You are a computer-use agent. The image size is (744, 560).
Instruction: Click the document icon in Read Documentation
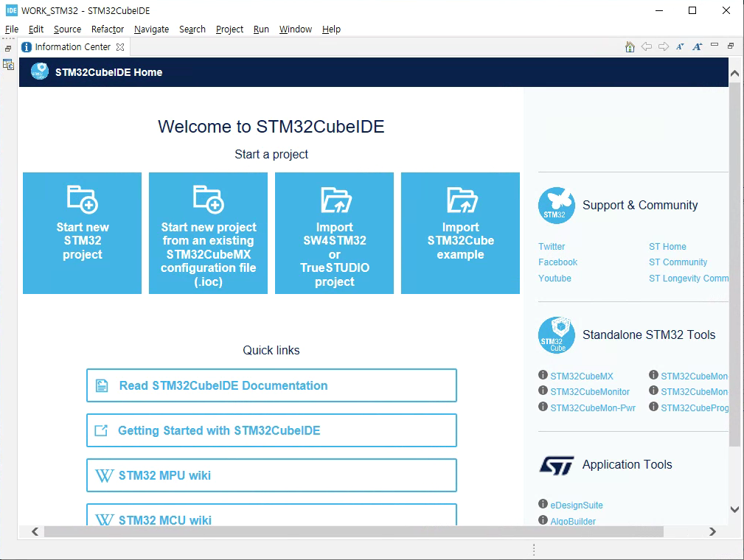click(x=102, y=385)
